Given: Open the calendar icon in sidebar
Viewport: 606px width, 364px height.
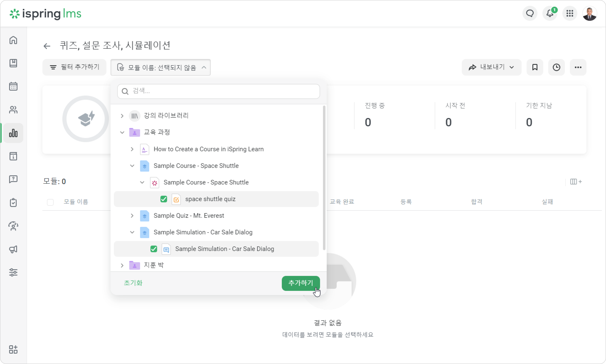Looking at the screenshot, I should (13, 86).
